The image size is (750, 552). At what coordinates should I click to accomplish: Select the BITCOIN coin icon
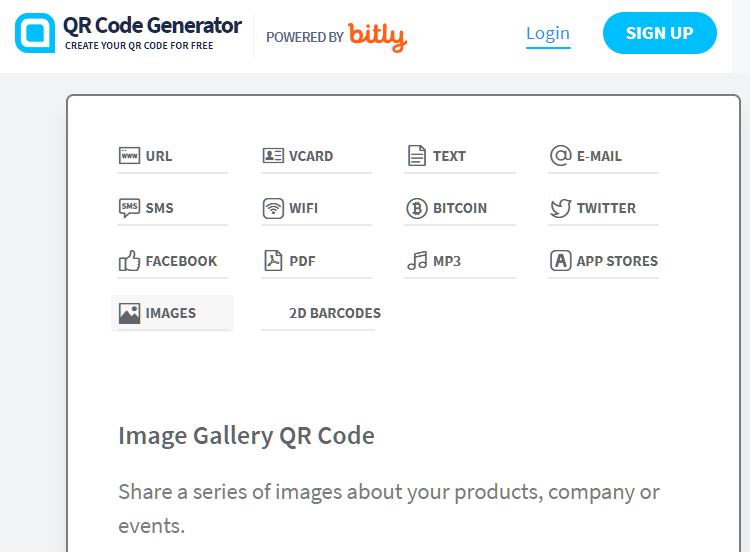[417, 209]
